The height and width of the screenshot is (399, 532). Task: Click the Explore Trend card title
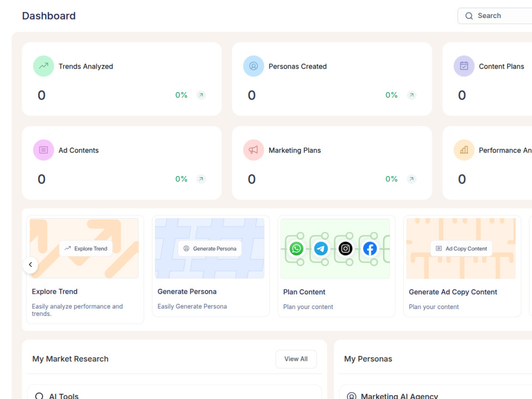point(55,292)
